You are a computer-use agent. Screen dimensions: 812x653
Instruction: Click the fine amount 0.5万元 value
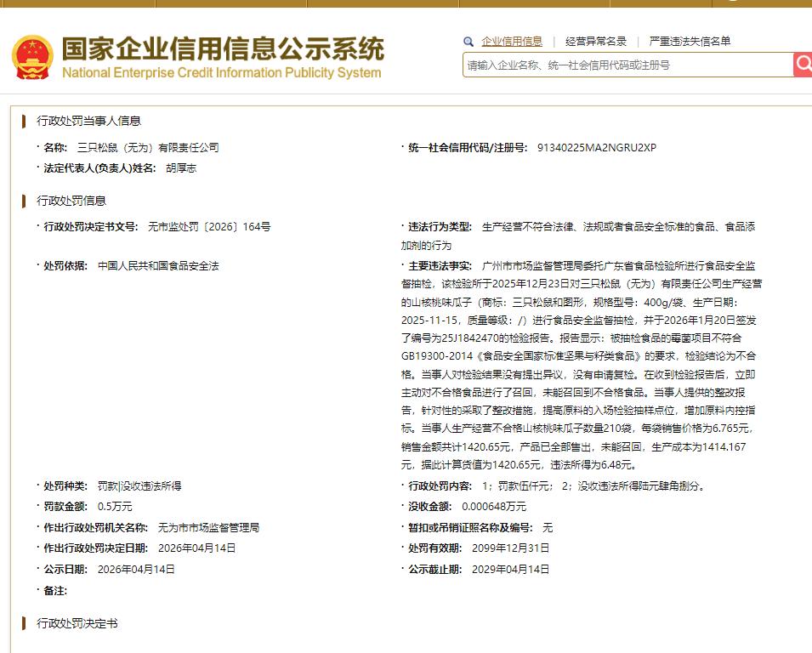(115, 506)
